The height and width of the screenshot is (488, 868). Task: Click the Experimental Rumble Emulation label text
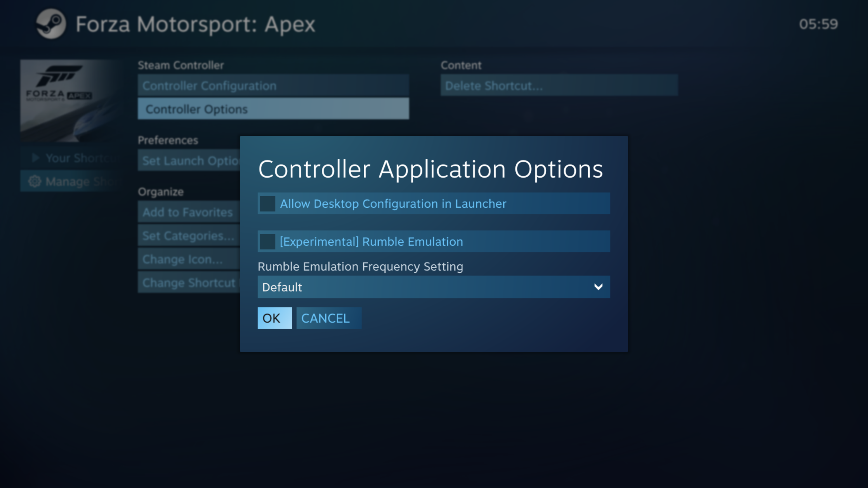(371, 242)
